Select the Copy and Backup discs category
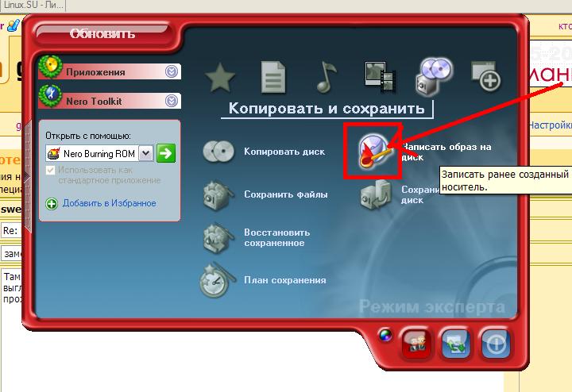572x392 pixels. 433,76
